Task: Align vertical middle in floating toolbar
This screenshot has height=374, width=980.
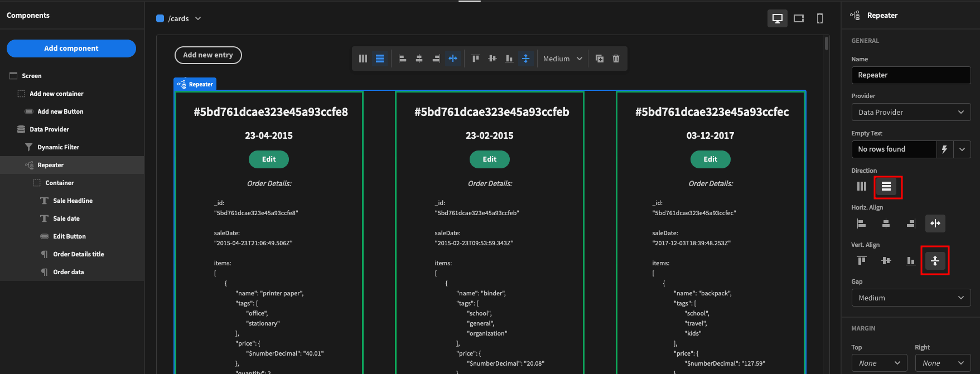Action: [492, 59]
